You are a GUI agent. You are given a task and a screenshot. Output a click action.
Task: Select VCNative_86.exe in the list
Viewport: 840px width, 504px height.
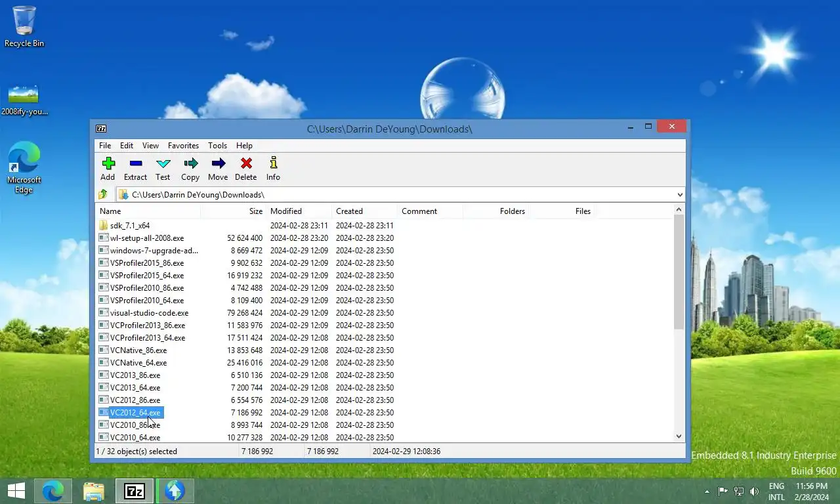(138, 350)
